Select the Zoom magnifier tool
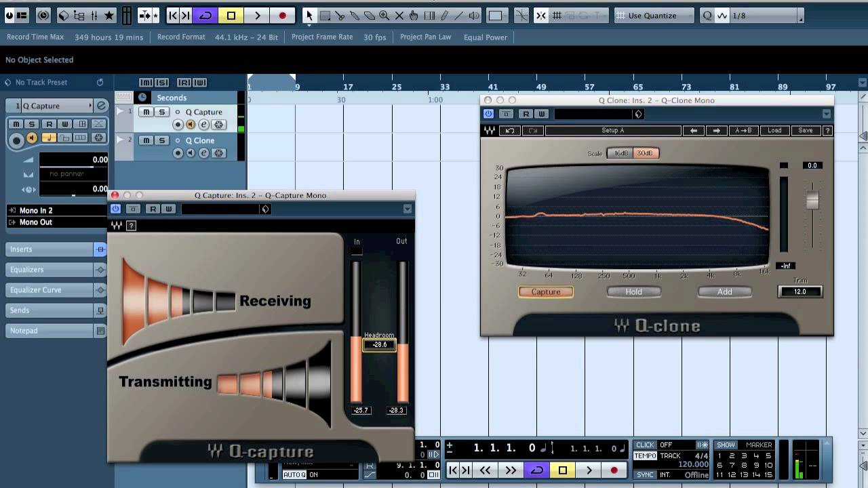Viewport: 868px width, 488px height. click(384, 16)
